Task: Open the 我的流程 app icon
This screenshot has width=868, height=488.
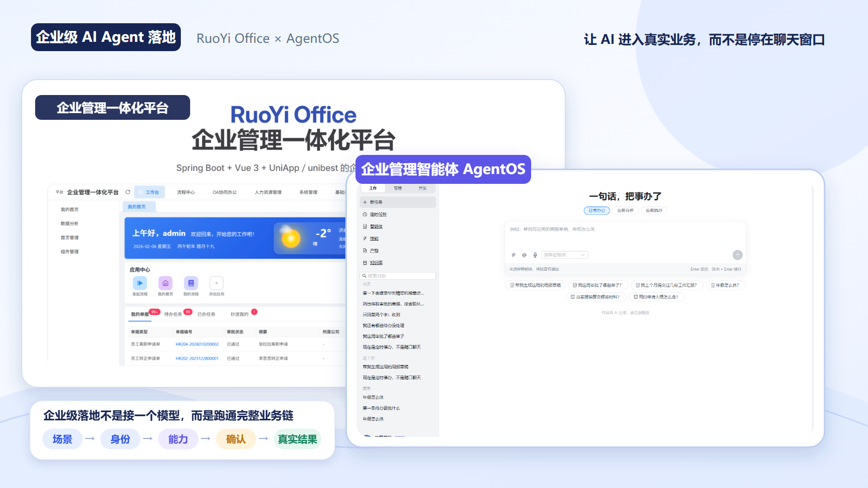Action: (x=191, y=283)
